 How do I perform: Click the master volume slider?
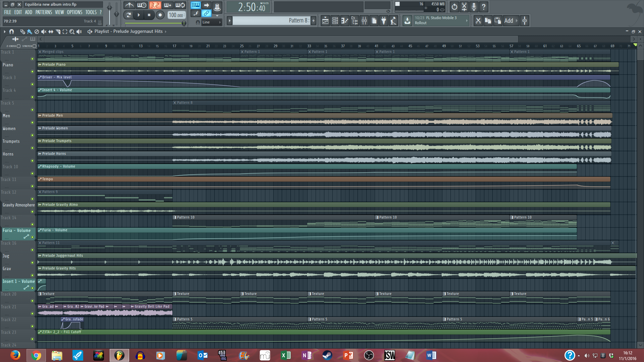[x=109, y=13]
